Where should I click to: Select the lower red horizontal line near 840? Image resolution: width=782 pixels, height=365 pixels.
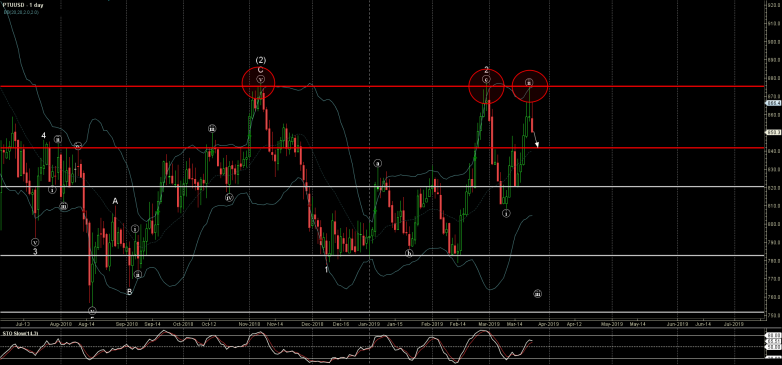[382, 148]
